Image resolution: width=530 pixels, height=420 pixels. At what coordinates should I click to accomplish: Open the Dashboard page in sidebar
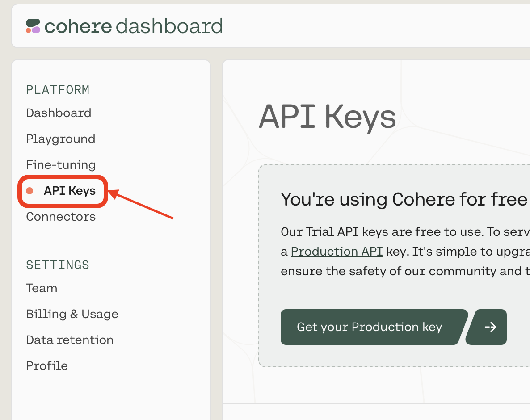tap(59, 113)
